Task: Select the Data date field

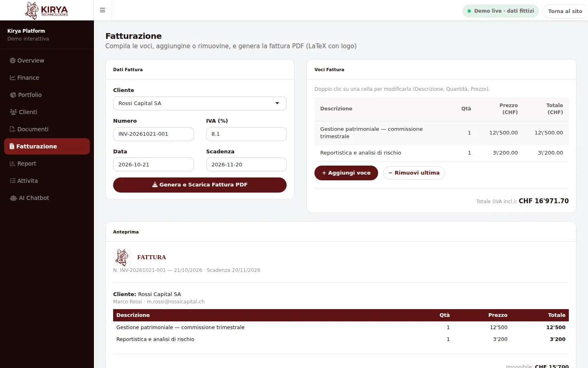Action: coord(154,164)
